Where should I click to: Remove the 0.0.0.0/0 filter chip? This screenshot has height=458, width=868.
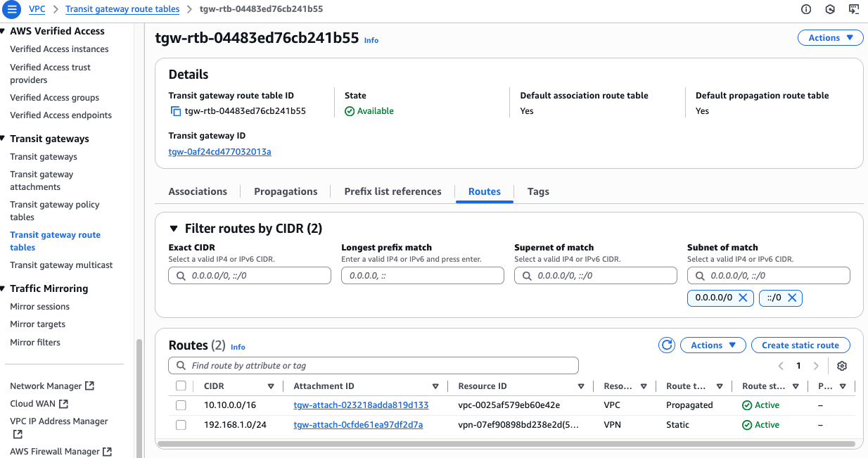(744, 298)
